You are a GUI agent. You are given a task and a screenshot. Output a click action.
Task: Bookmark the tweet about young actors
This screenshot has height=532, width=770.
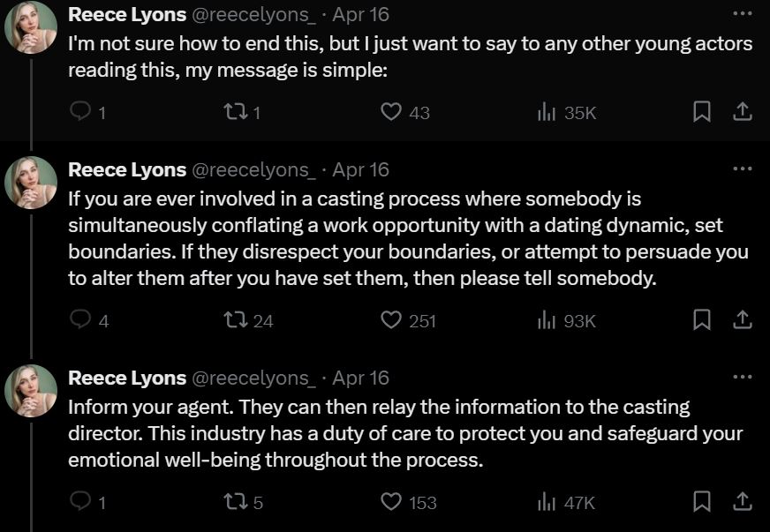coord(702,112)
